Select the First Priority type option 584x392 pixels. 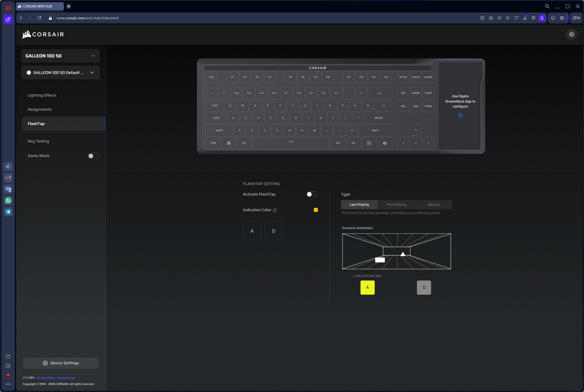(x=396, y=204)
